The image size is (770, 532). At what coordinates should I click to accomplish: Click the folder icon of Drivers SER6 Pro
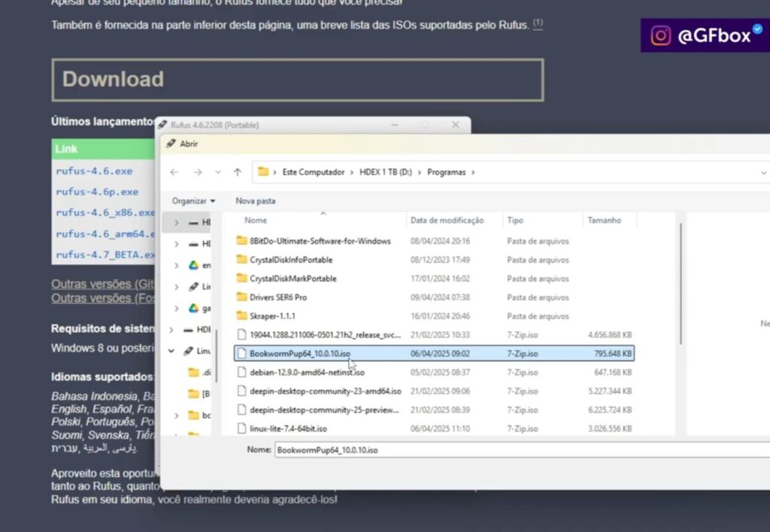(241, 297)
